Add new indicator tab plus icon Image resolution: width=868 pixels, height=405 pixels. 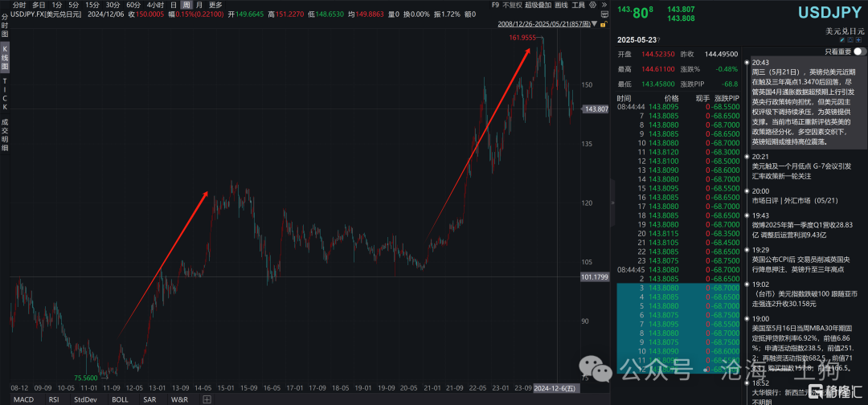tap(207, 399)
